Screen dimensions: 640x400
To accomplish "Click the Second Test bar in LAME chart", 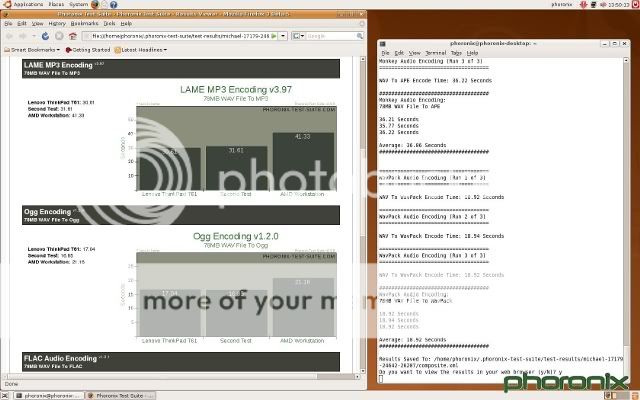I will tap(236, 169).
